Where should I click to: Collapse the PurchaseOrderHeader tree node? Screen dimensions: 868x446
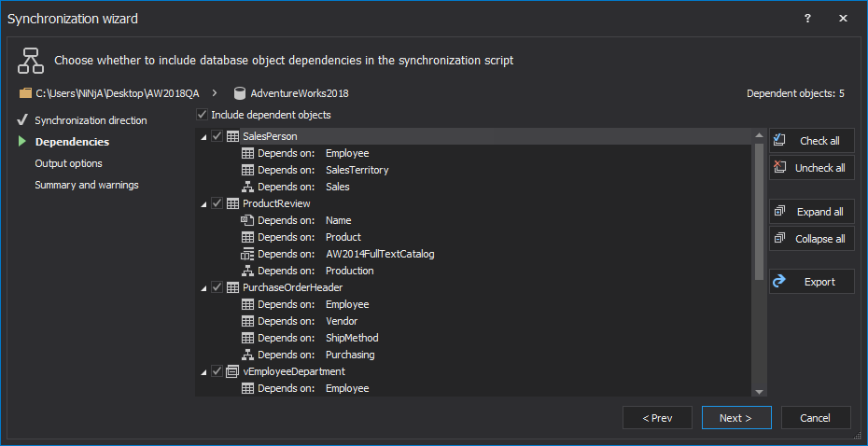pyautogui.click(x=203, y=289)
